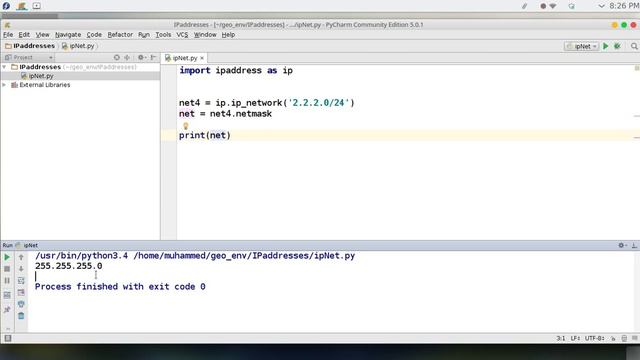Open the system tray chevron near clock
The width and height of the screenshot is (640, 360).
(x=601, y=6)
